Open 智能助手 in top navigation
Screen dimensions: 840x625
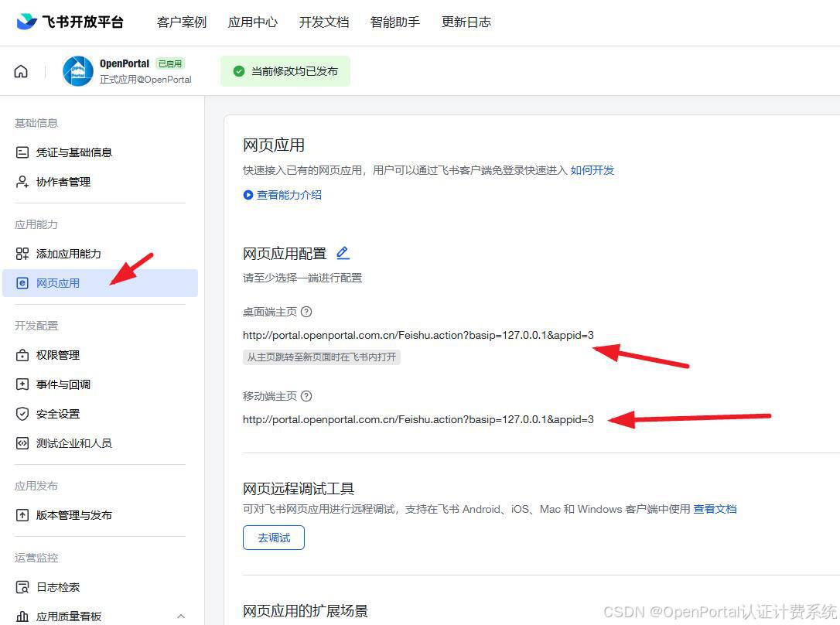coord(395,22)
